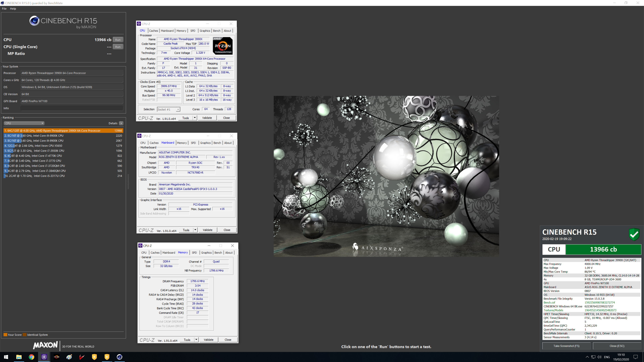
Task: Click the GFX Board AMD FirePro W7100 field
Action: 72,101
